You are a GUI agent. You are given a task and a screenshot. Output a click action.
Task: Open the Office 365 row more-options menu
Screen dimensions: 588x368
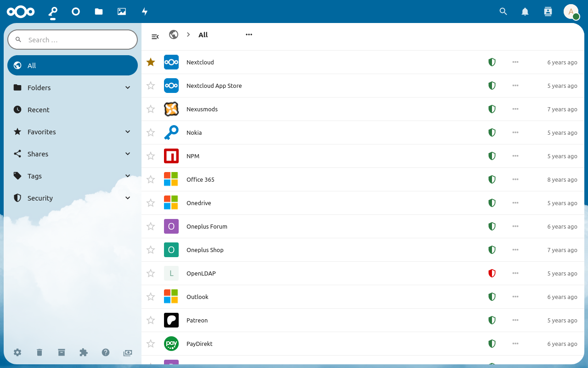(515, 179)
